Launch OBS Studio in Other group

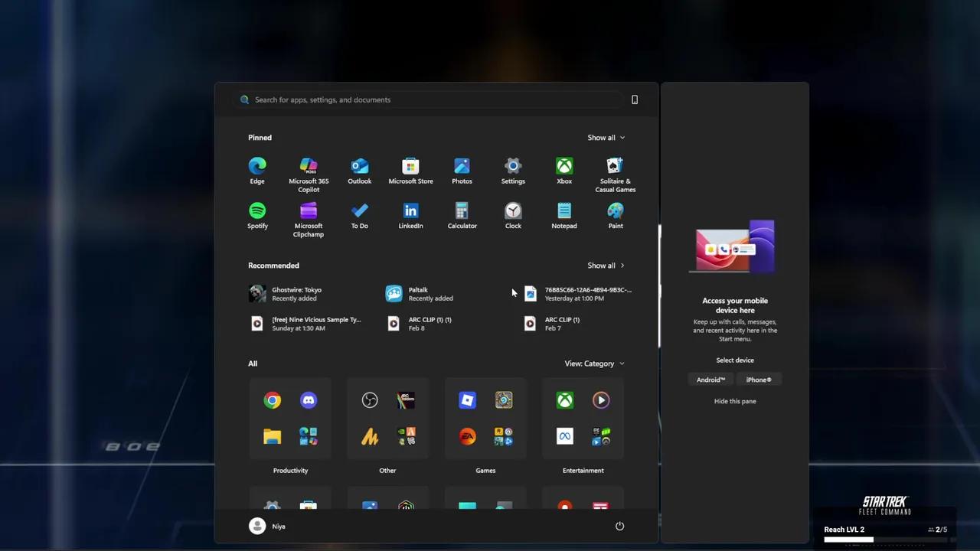(x=370, y=400)
